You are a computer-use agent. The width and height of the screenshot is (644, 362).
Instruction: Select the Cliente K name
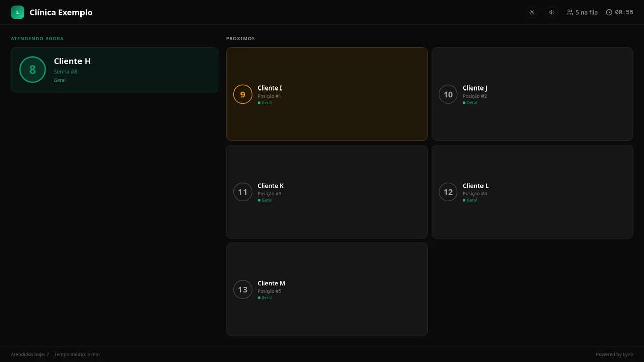(271, 186)
